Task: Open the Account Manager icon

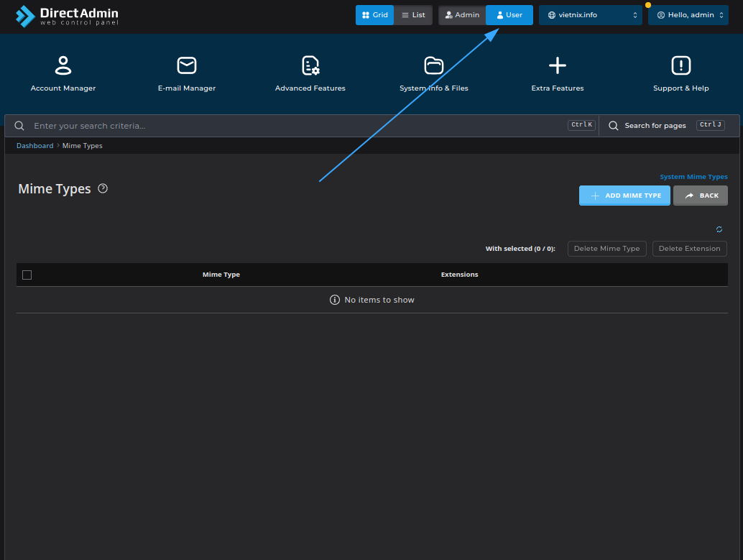Action: (63, 66)
